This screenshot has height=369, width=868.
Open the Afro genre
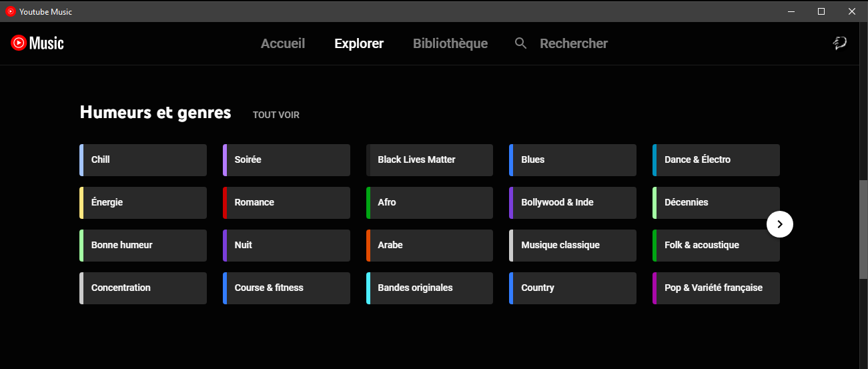tap(430, 203)
